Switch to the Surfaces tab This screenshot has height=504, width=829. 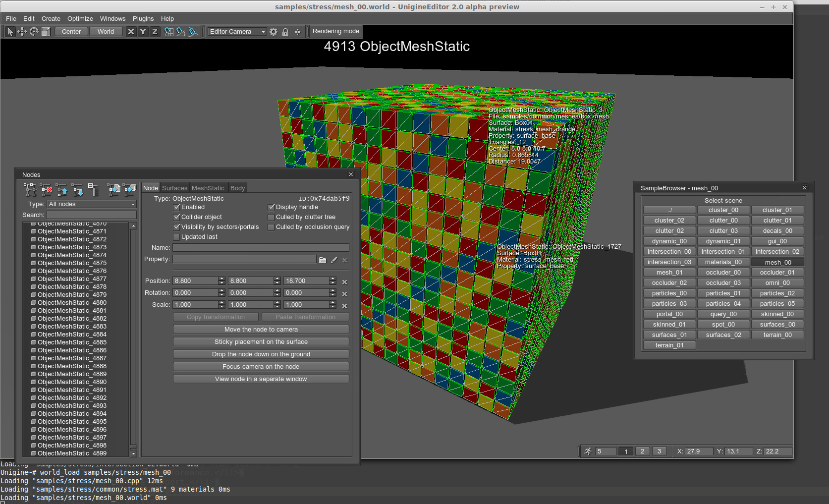tap(174, 188)
